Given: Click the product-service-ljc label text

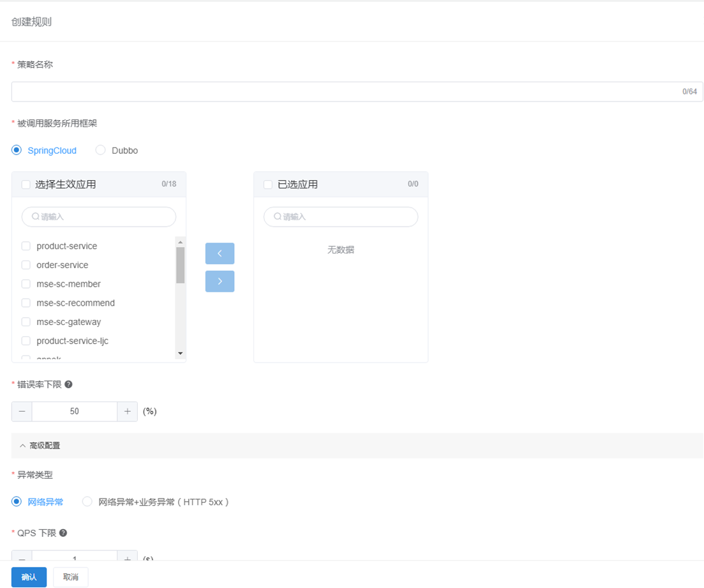Looking at the screenshot, I should (73, 341).
